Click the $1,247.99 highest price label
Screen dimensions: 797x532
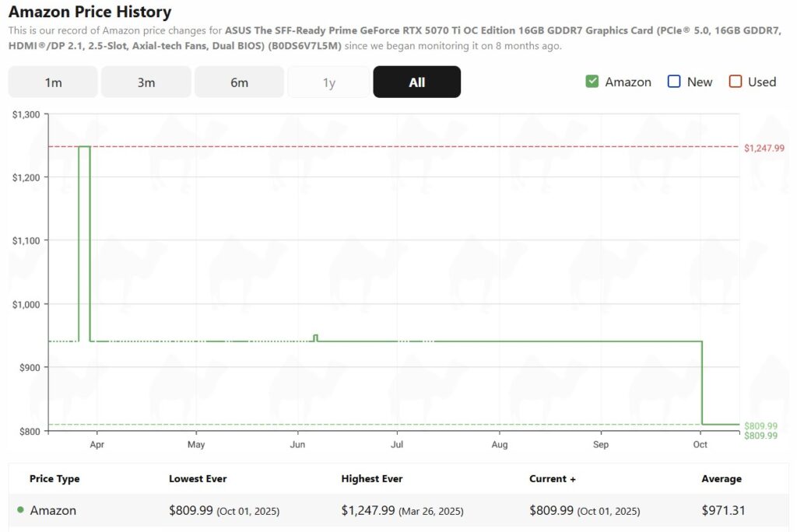click(764, 148)
